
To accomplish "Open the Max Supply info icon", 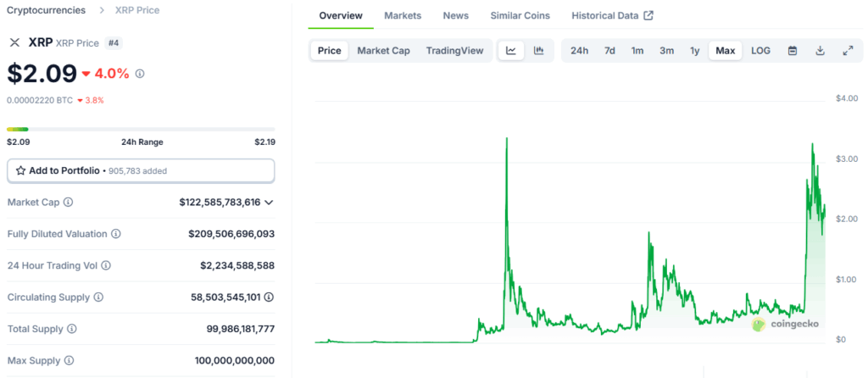I will click(x=70, y=361).
